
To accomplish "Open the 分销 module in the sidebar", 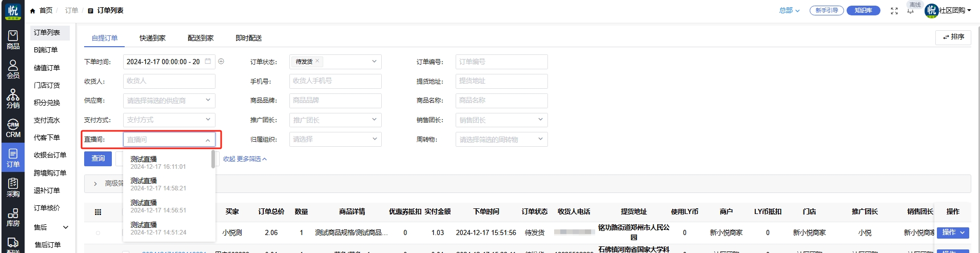I will pyautogui.click(x=13, y=99).
